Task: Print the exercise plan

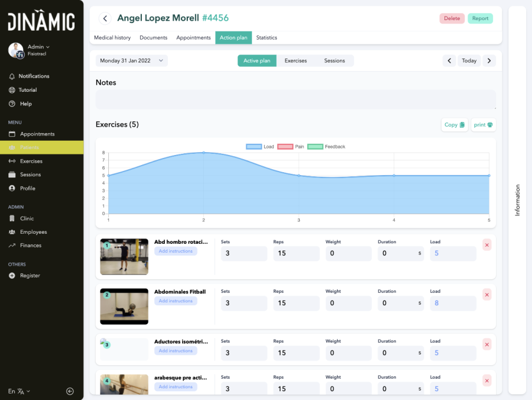Action: tap(483, 125)
